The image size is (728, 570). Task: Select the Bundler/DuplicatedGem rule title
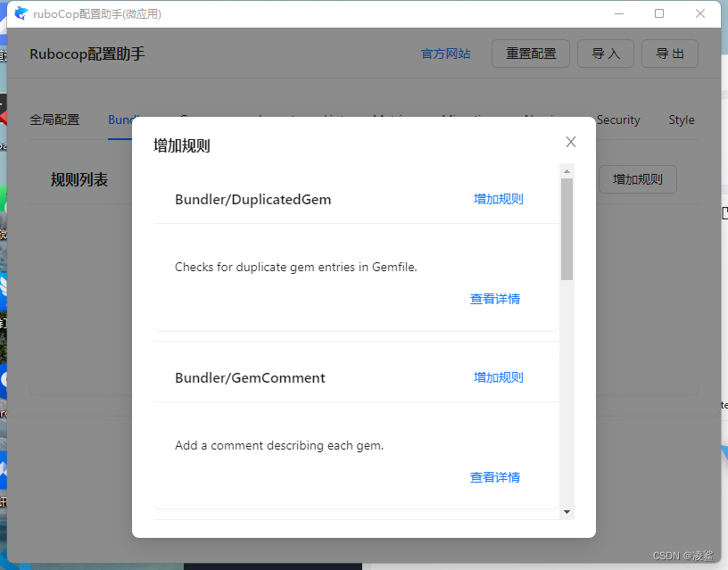point(253,199)
